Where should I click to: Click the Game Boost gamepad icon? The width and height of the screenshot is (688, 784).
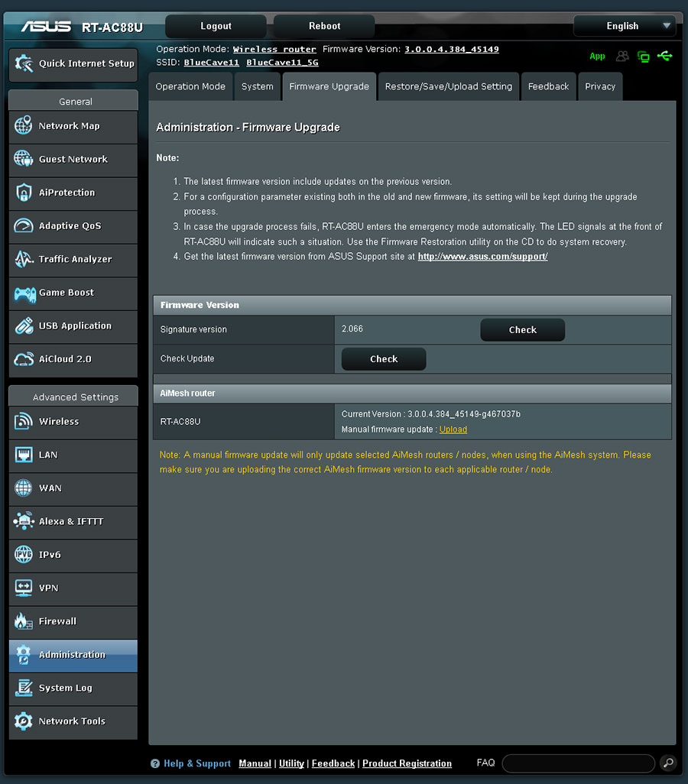tap(24, 294)
